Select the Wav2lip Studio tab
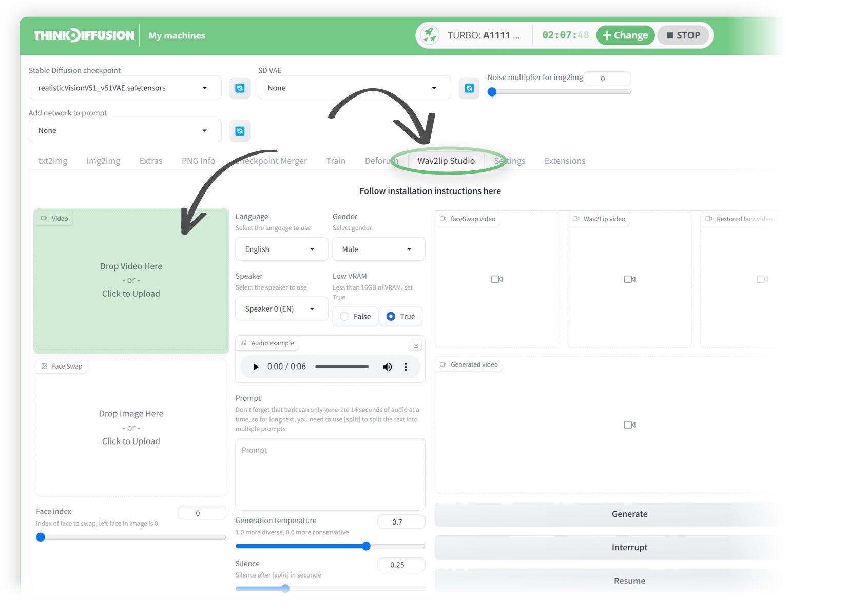 [446, 161]
